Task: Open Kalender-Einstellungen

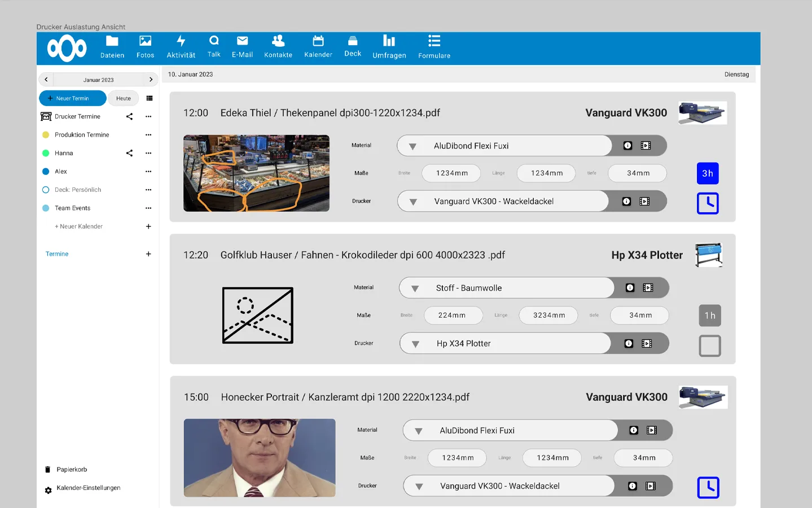Action: click(x=82, y=488)
